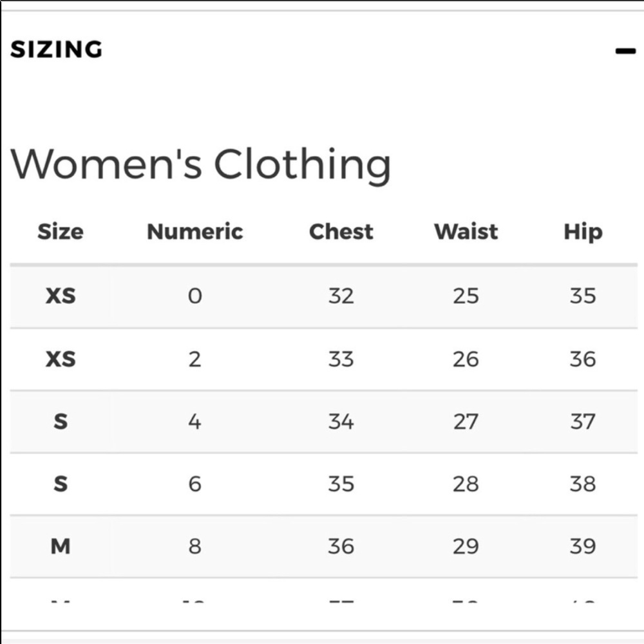Collapse the Sizing section with the minus icon
The width and height of the screenshot is (644, 644).
click(625, 51)
